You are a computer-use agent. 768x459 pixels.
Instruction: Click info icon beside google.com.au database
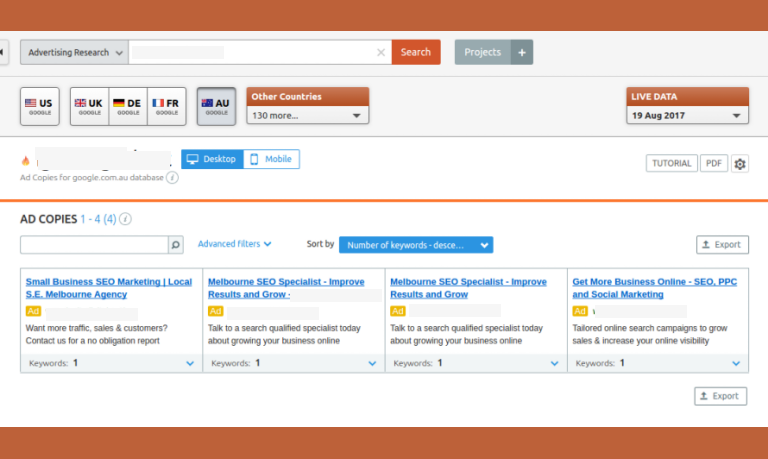tap(172, 177)
